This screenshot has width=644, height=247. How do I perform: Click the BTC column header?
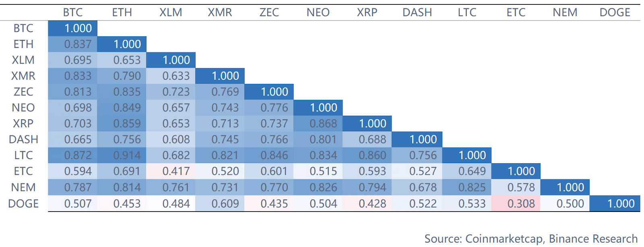pos(72,12)
